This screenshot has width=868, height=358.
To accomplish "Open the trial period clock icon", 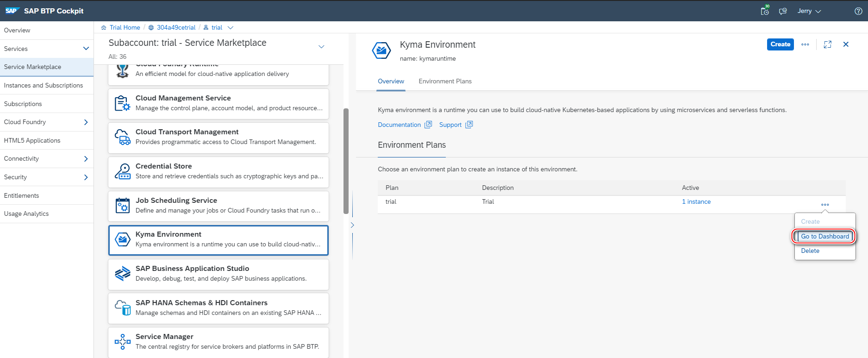I will coord(765,11).
